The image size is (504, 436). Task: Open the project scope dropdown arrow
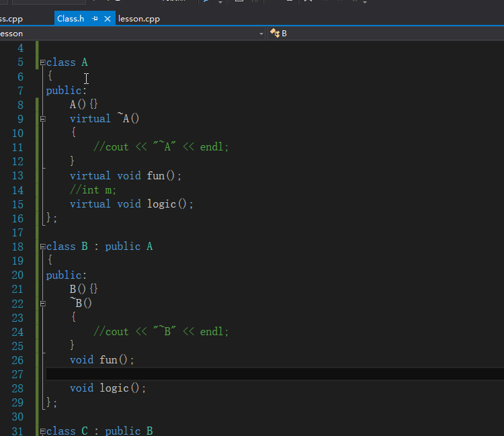click(261, 34)
